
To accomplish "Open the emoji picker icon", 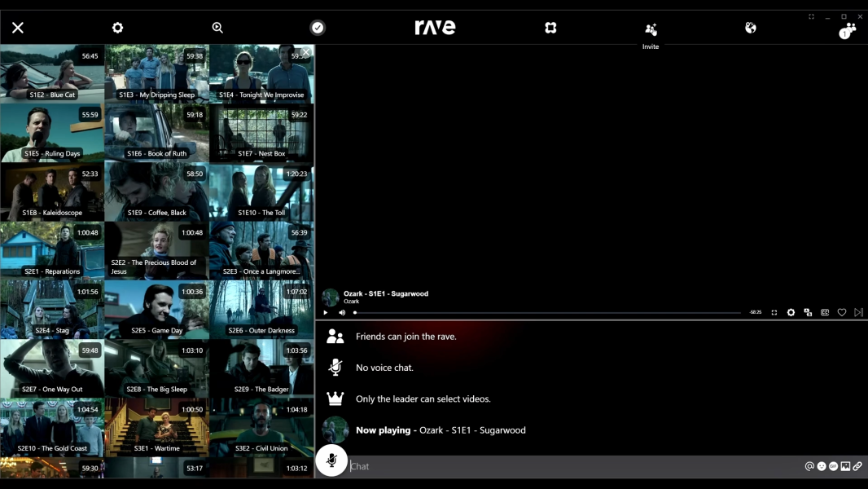I will click(822, 466).
